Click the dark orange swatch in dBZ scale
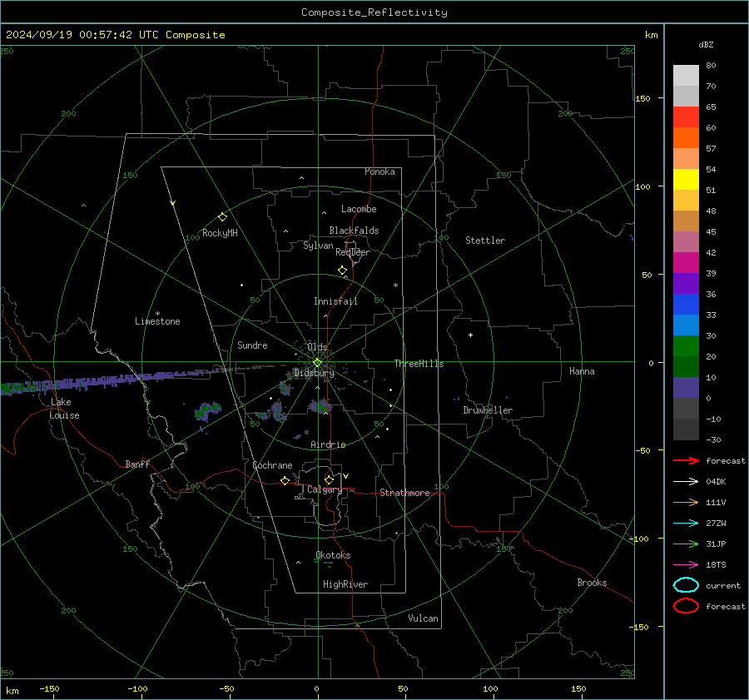 click(686, 137)
